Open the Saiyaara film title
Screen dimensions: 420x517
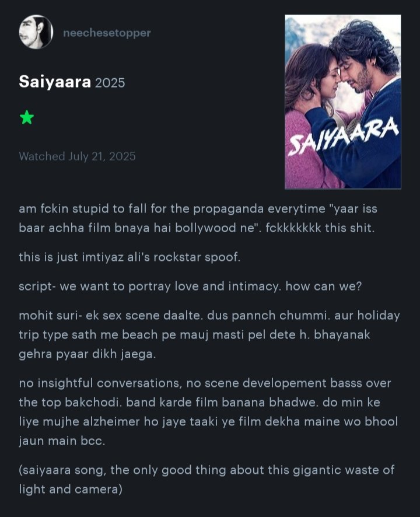[55, 82]
